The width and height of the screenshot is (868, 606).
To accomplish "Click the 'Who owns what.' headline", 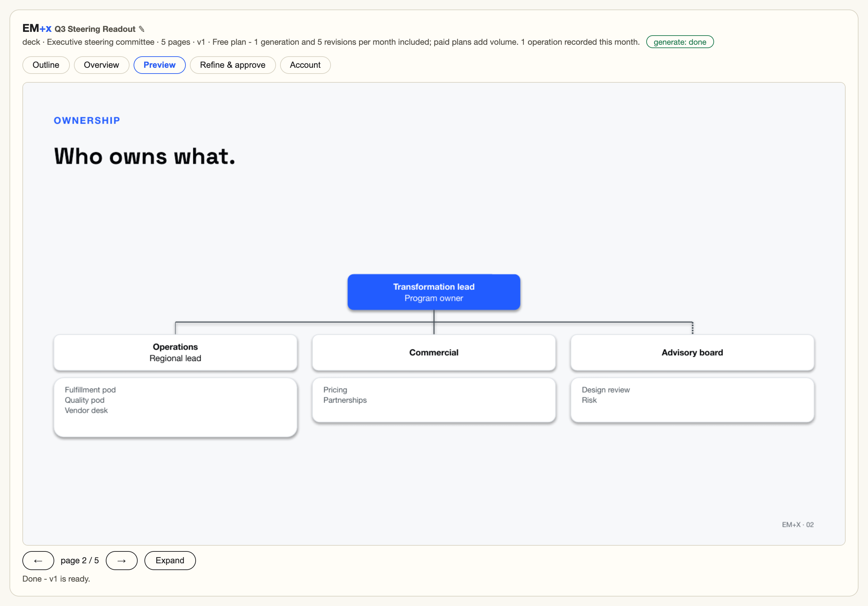I will (145, 156).
